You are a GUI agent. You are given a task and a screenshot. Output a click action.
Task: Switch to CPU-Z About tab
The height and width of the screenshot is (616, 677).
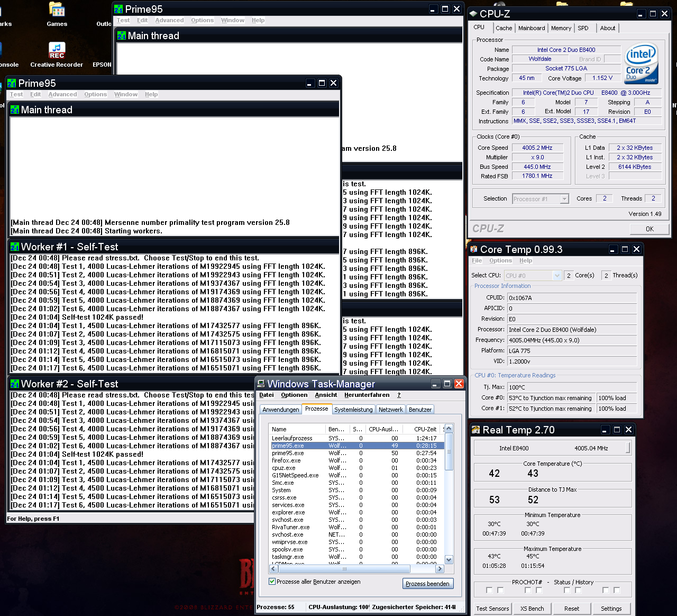pyautogui.click(x=607, y=28)
